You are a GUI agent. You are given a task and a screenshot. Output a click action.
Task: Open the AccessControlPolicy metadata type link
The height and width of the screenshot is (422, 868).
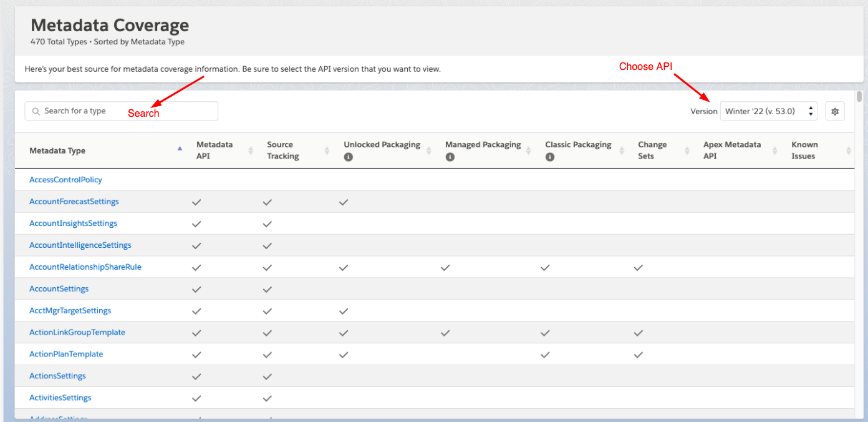pyautogui.click(x=65, y=179)
